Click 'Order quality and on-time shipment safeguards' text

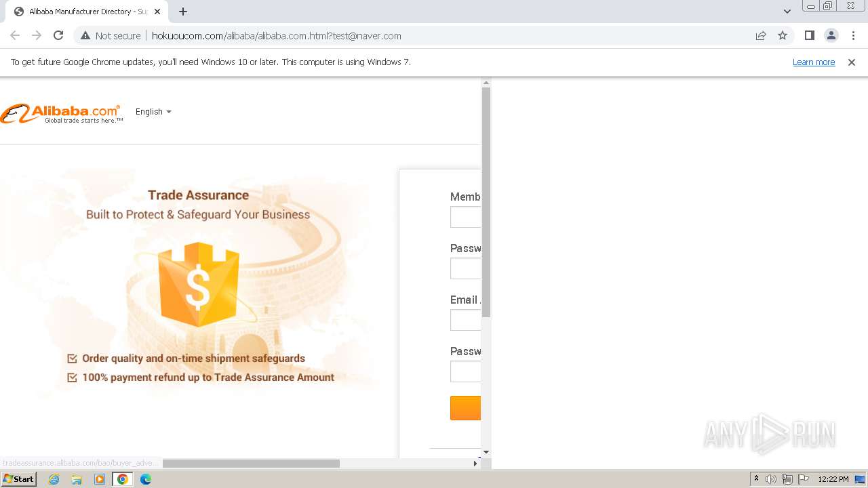pyautogui.click(x=194, y=359)
